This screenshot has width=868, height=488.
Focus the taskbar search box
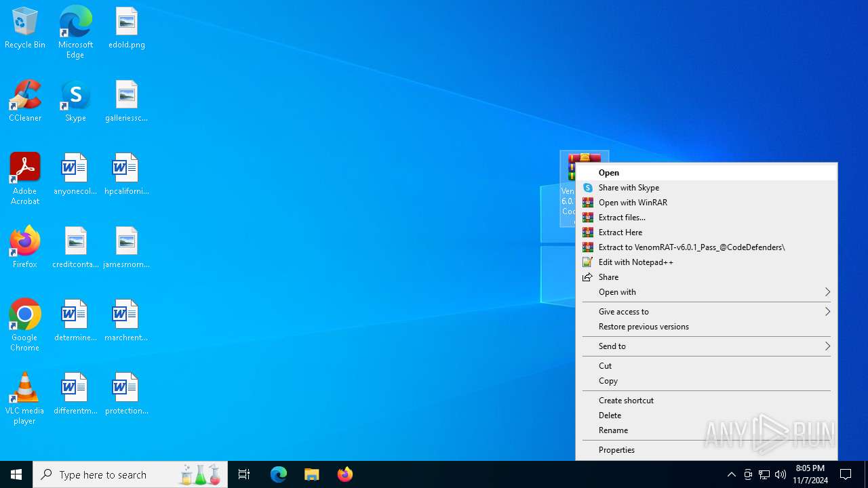tap(130, 474)
